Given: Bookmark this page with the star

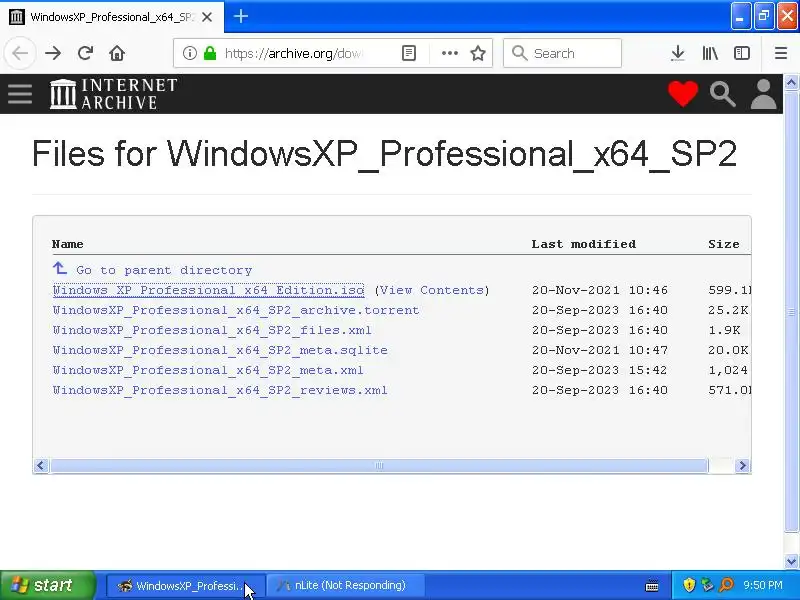Looking at the screenshot, I should pyautogui.click(x=478, y=53).
